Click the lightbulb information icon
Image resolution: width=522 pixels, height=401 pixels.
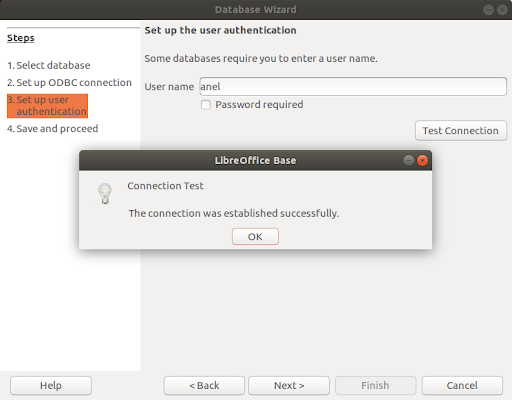click(105, 193)
